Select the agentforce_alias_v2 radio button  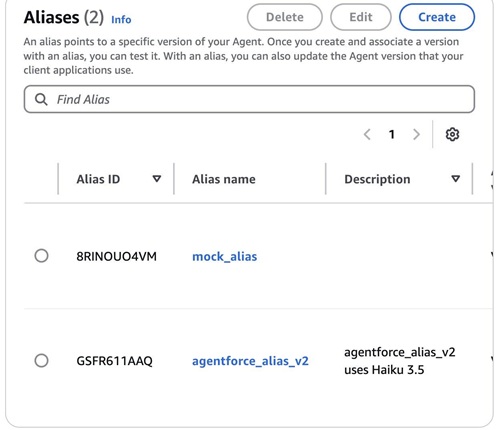point(41,360)
